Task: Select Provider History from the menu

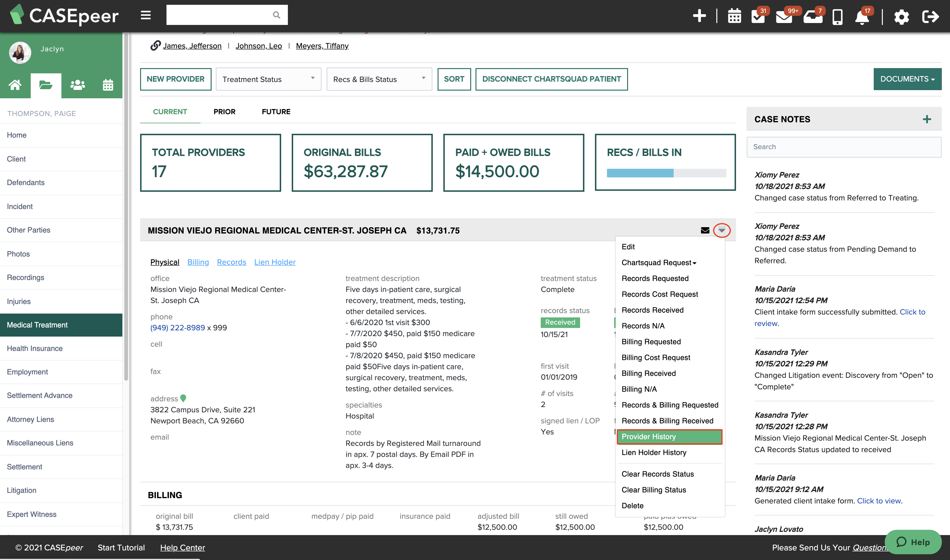Action: pos(669,437)
